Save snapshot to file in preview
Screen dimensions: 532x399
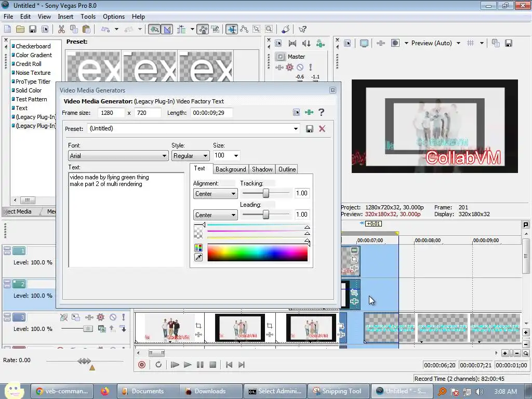[x=508, y=43]
